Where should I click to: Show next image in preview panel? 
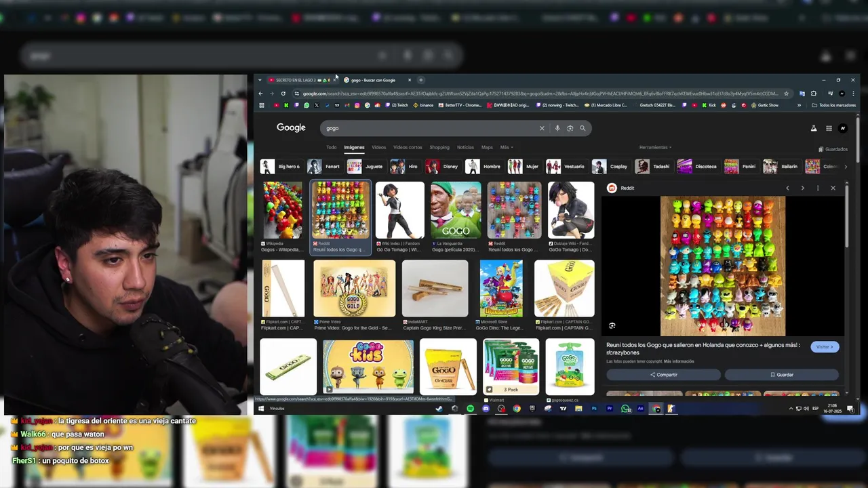pos(802,188)
